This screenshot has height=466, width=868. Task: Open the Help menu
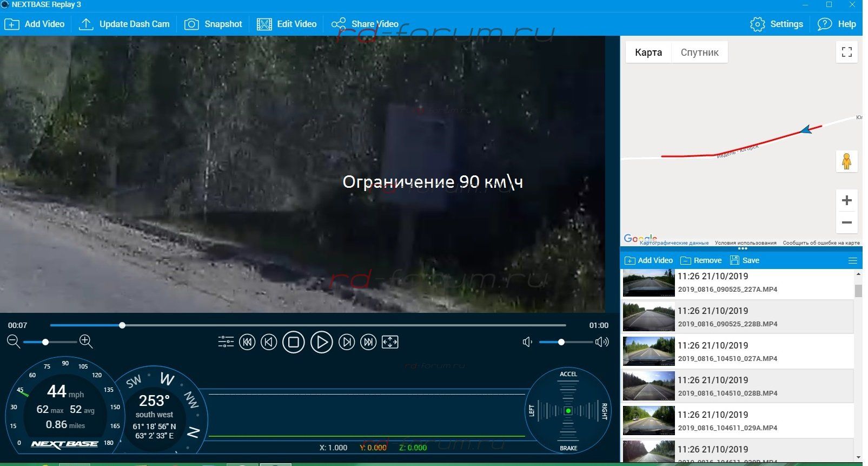point(837,24)
